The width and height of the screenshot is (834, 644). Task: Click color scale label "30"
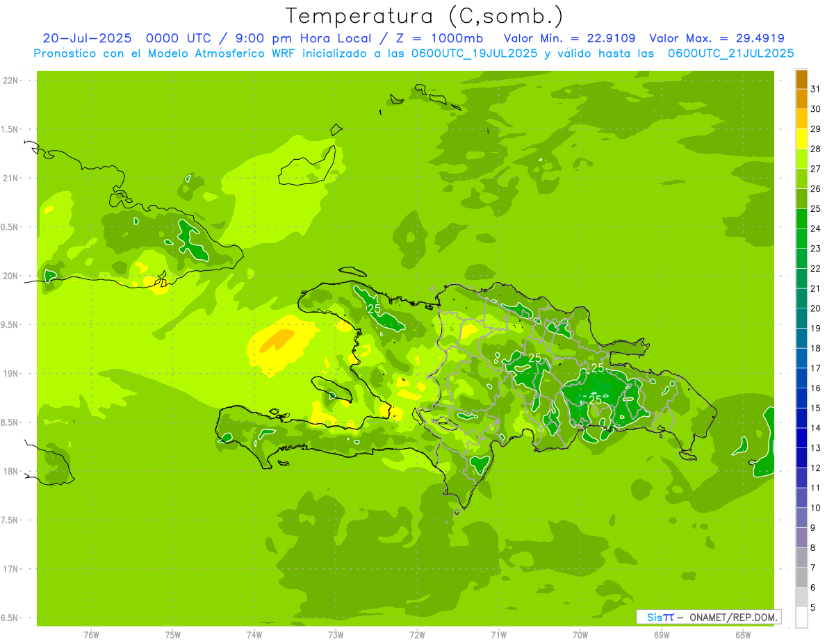816,109
